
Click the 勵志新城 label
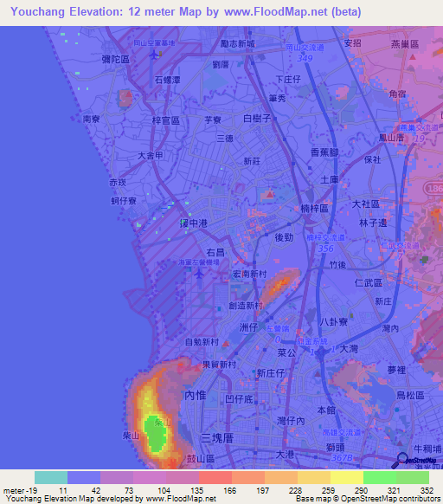(237, 43)
